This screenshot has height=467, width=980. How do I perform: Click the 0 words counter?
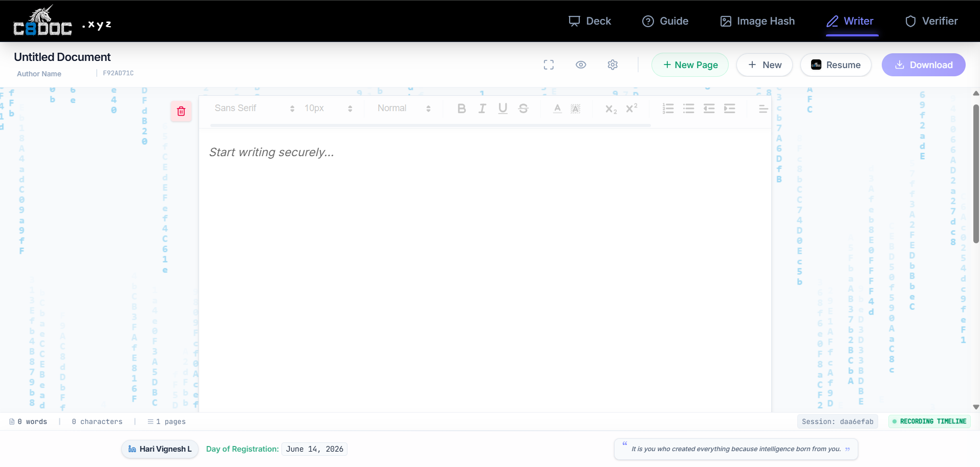point(28,421)
